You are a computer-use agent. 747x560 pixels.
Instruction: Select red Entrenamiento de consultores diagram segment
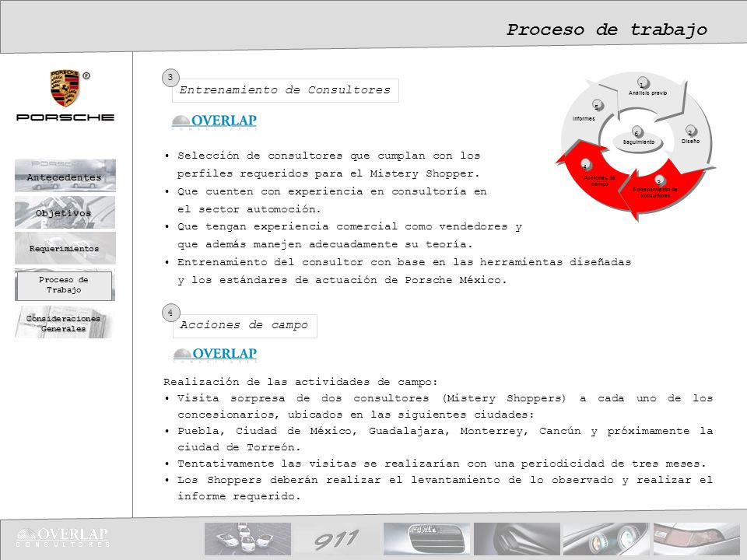coord(655,192)
